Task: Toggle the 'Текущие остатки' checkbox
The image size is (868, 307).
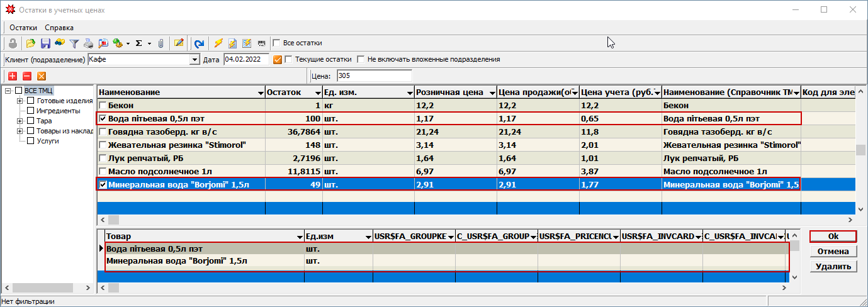Action: pos(289,60)
